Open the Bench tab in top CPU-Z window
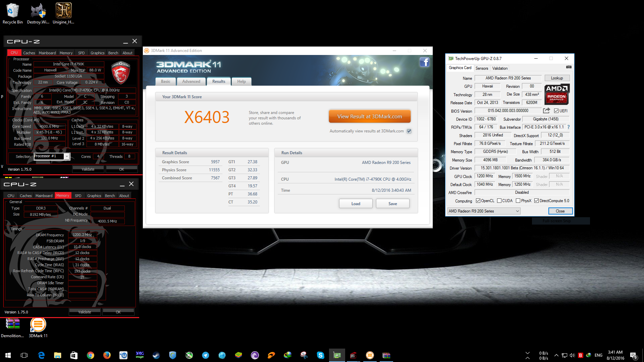Viewport: 644px width, 362px height. pos(113,53)
